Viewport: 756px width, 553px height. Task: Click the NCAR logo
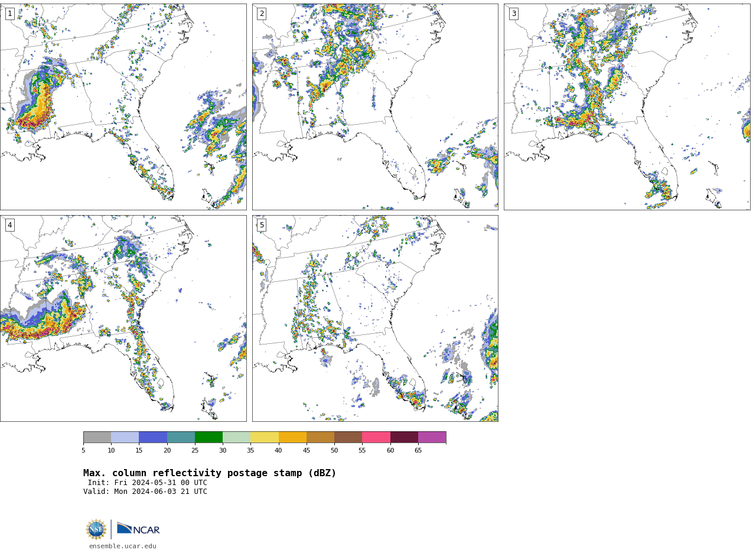138,529
